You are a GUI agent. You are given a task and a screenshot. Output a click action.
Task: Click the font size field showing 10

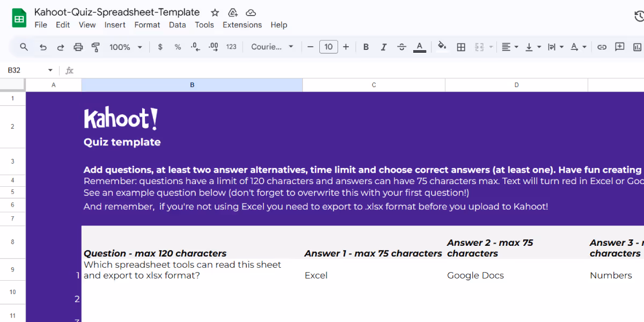pos(328,47)
